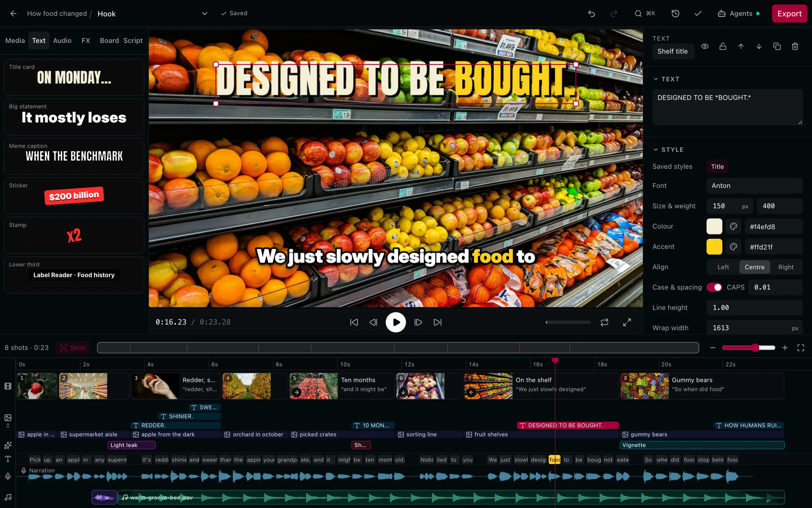Image resolution: width=812 pixels, height=508 pixels.
Task: Click the Export button
Action: (789, 14)
